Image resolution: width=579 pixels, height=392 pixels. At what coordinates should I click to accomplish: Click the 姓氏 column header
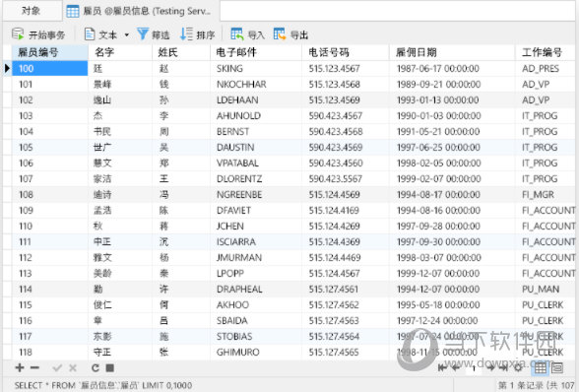[181, 52]
